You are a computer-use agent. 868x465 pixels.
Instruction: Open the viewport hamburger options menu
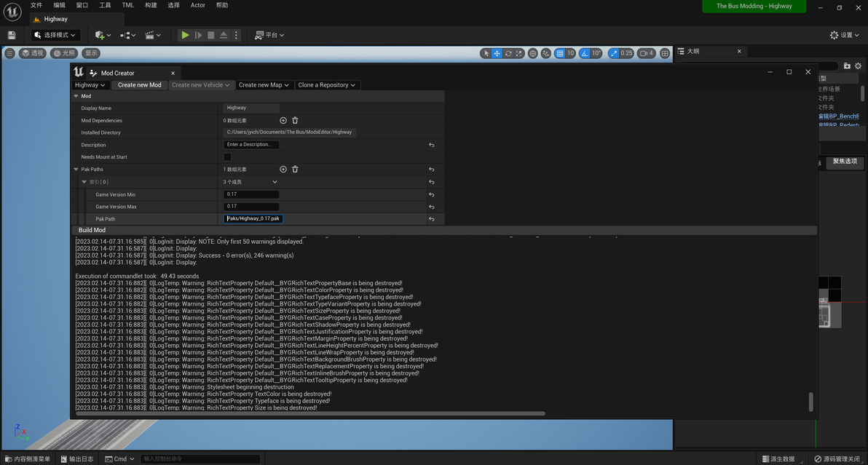[9, 53]
